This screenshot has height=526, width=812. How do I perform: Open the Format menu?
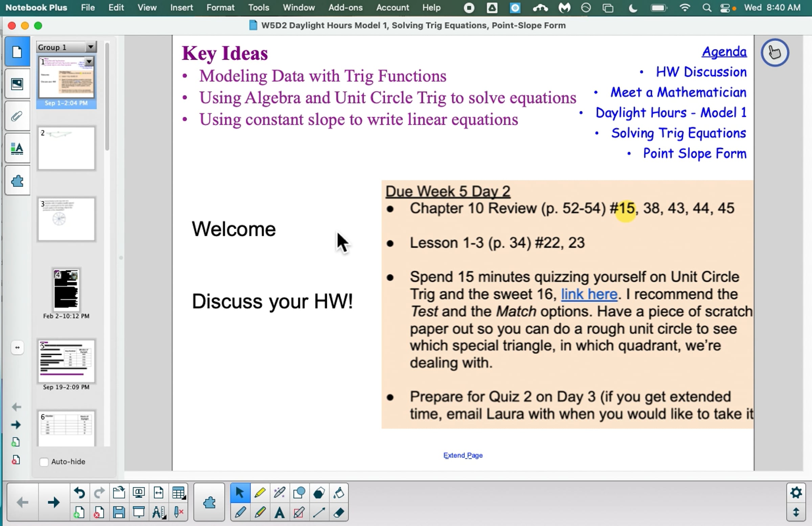[x=220, y=7]
